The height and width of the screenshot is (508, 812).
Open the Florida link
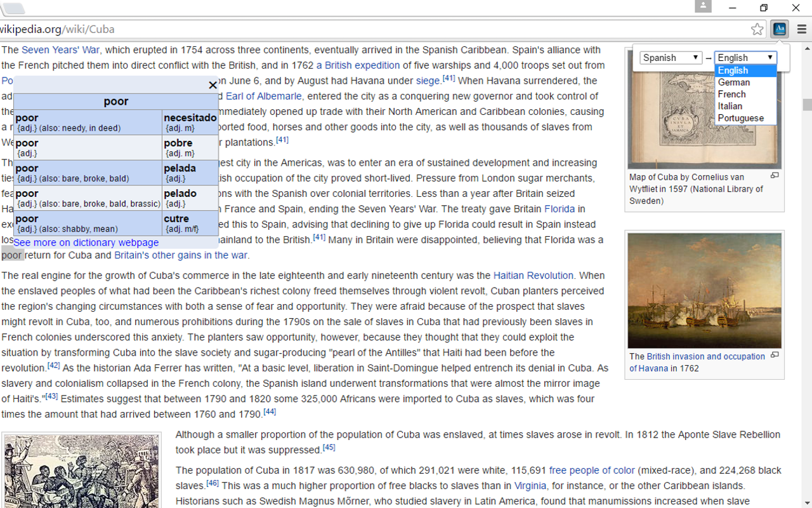(x=560, y=209)
